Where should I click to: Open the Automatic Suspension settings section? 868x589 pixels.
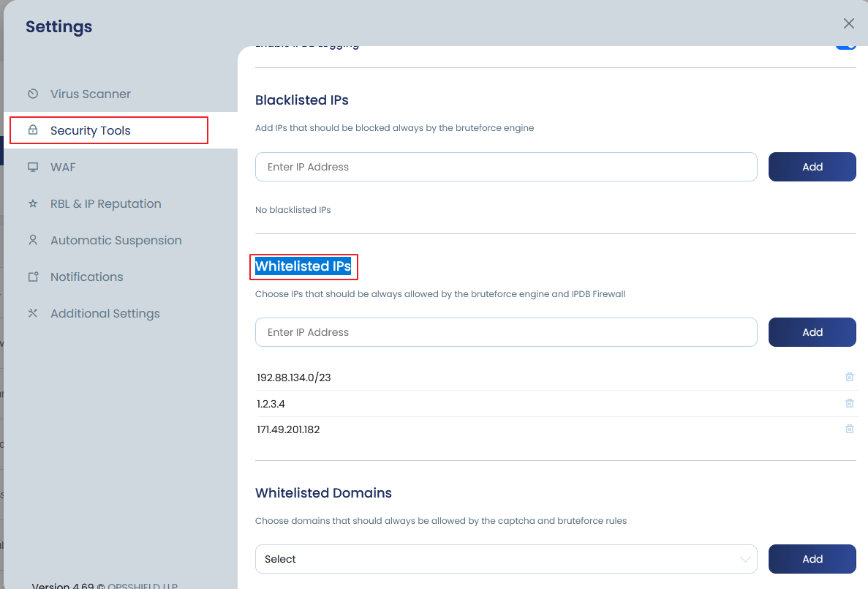pos(116,240)
